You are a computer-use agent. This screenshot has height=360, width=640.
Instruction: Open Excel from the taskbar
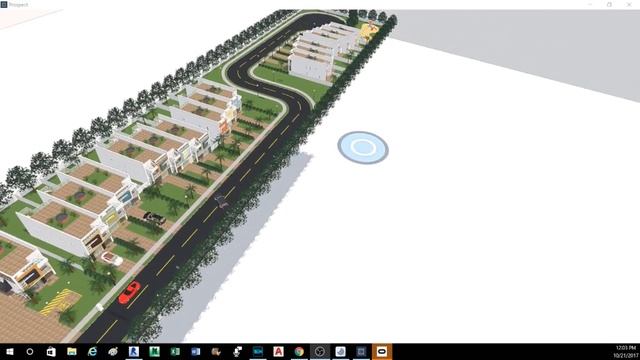tap(175, 351)
